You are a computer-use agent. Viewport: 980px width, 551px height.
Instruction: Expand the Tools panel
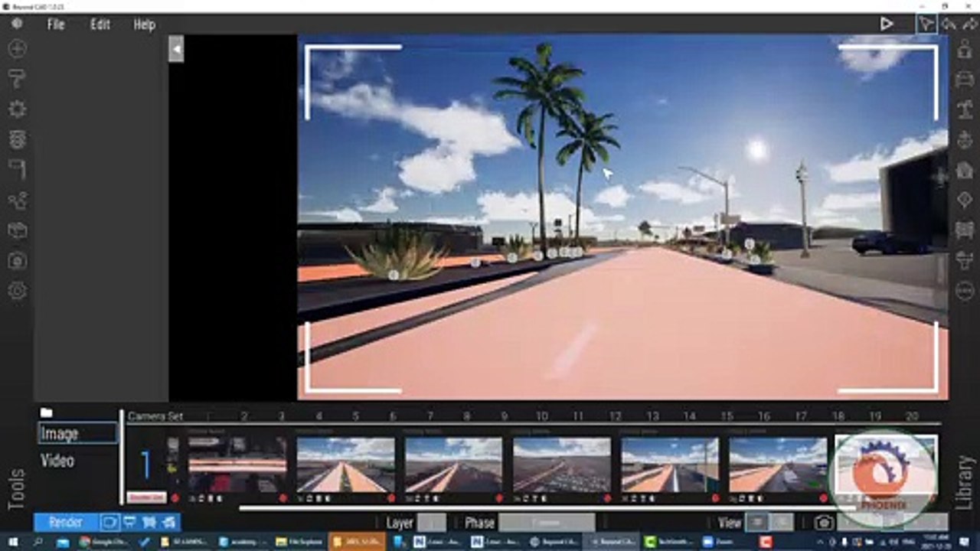(16, 489)
